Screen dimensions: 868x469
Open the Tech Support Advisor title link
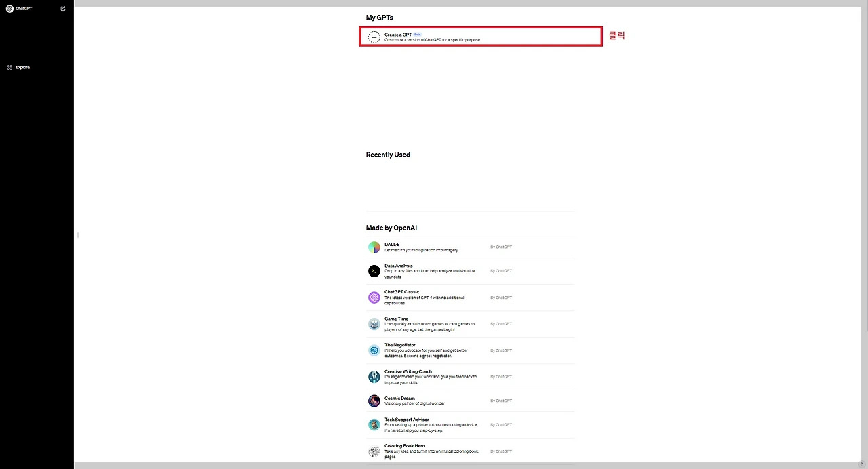tap(407, 420)
